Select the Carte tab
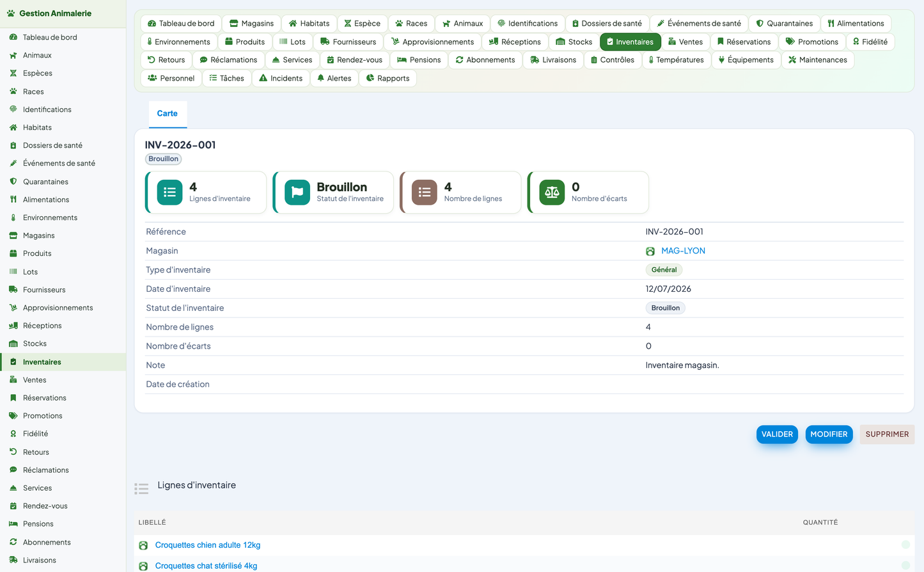Viewport: 924px width, 572px height. tap(168, 113)
